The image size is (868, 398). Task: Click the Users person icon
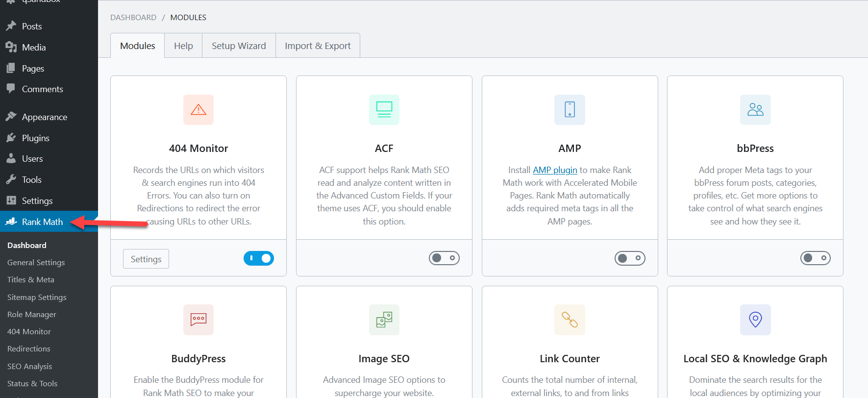tap(11, 158)
